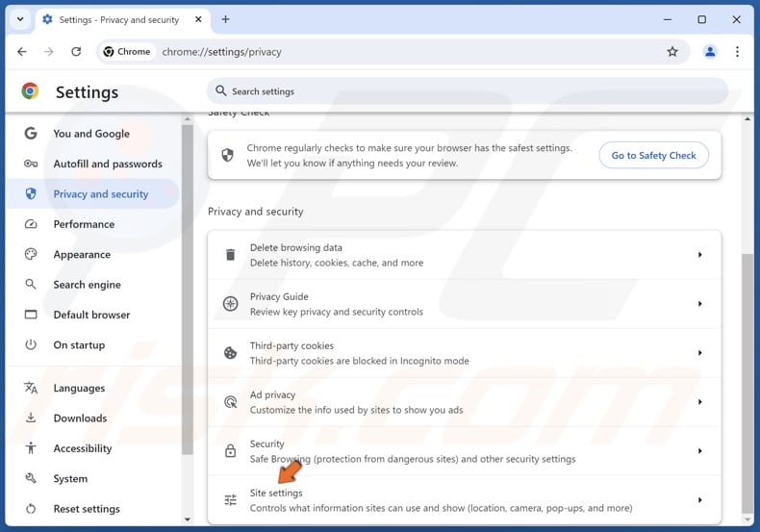760x532 pixels.
Task: Bookmark this page with the star icon
Action: click(672, 52)
